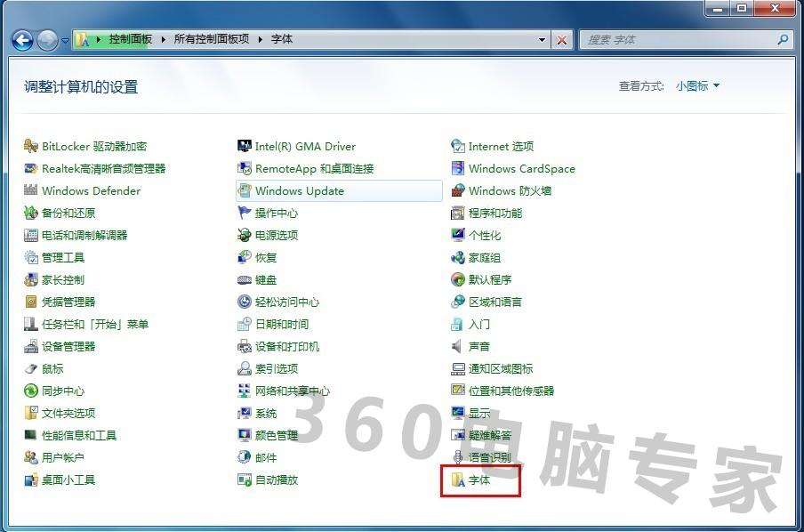Click the 鼠标 icon
Image resolution: width=804 pixels, height=532 pixels.
[x=31, y=368]
